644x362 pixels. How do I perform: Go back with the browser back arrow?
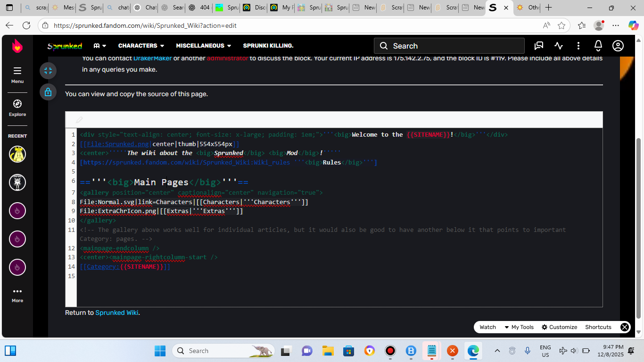pyautogui.click(x=10, y=25)
